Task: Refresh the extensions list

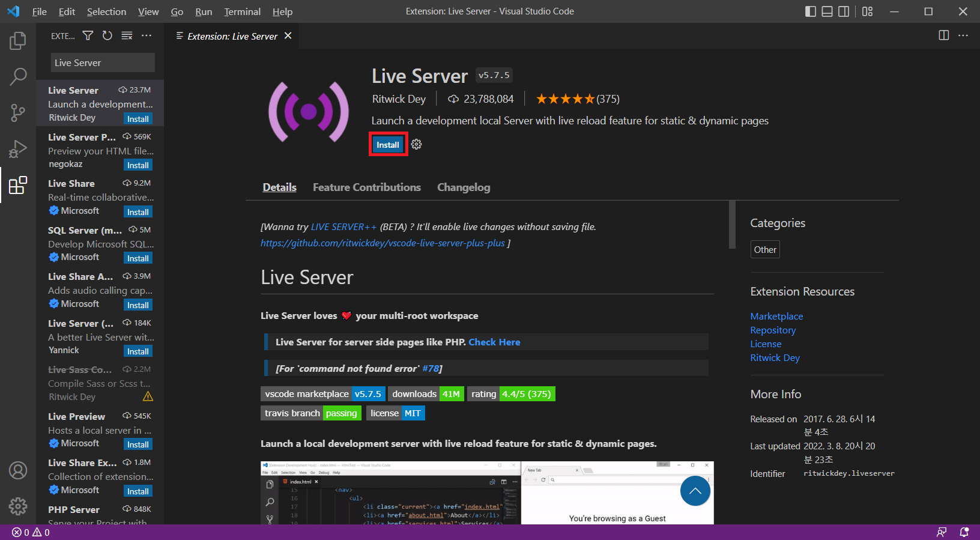Action: [107, 36]
